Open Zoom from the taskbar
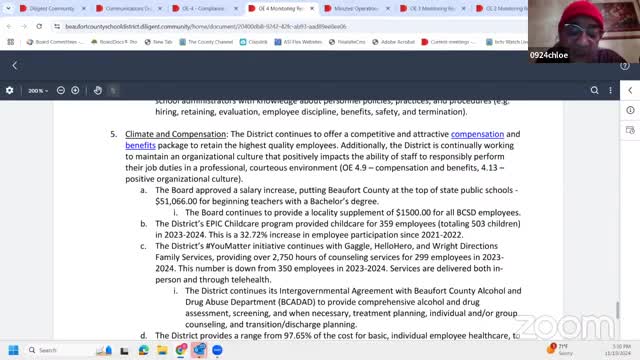 coord(217,350)
